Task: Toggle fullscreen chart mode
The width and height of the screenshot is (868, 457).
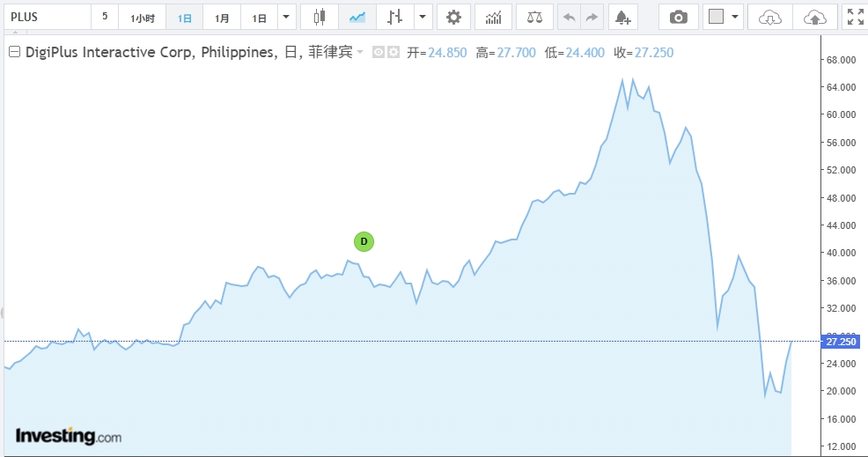Action: [x=856, y=18]
